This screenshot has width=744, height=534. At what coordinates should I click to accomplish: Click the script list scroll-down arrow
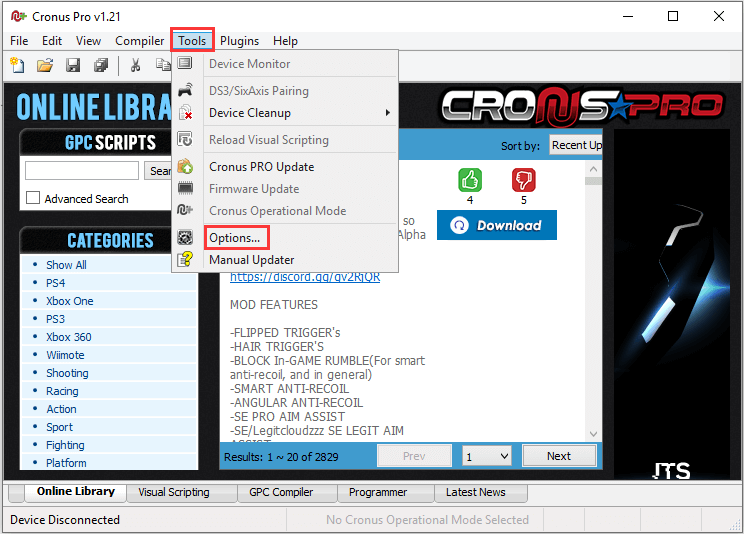(593, 433)
